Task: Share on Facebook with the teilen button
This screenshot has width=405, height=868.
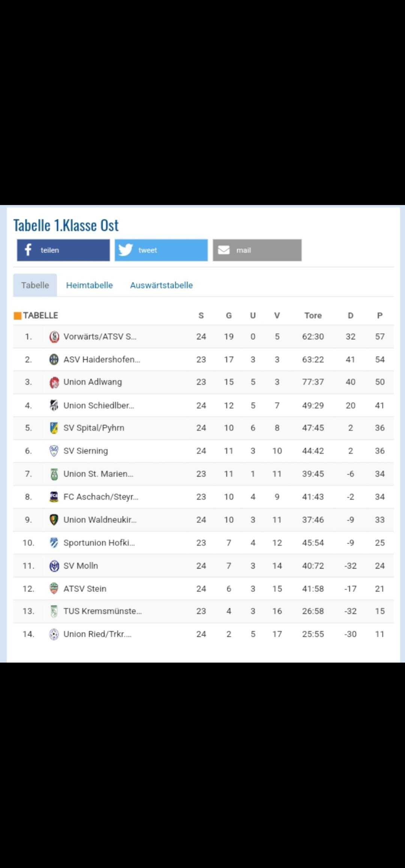Action: coord(63,250)
